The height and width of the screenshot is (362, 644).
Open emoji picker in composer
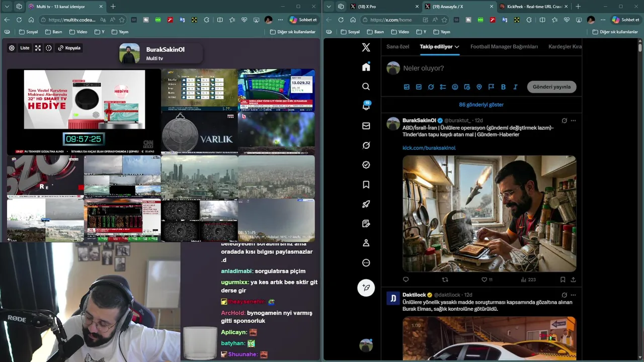coord(455,87)
